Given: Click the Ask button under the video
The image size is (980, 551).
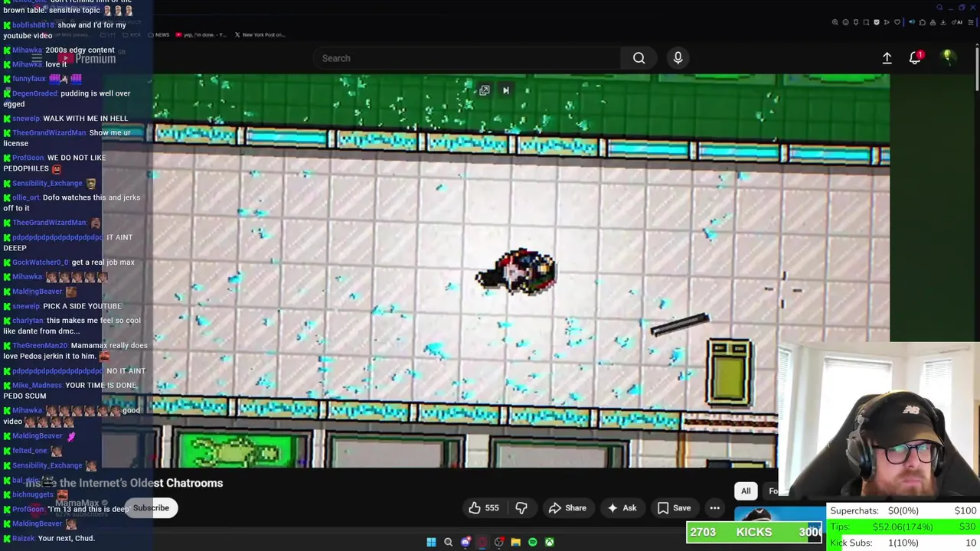Looking at the screenshot, I should 621,508.
